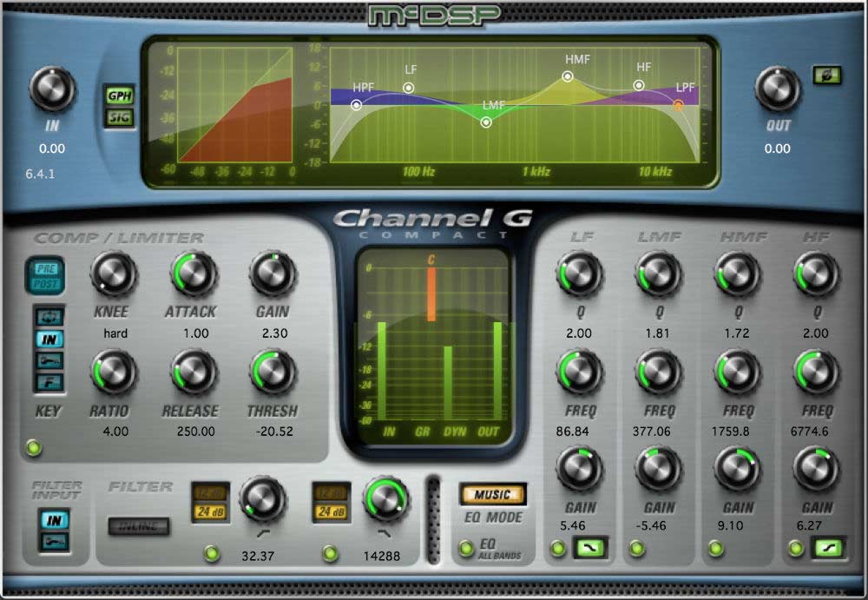Click the INLINE filter button
Viewport: 868px width, 600px height.
(x=138, y=526)
